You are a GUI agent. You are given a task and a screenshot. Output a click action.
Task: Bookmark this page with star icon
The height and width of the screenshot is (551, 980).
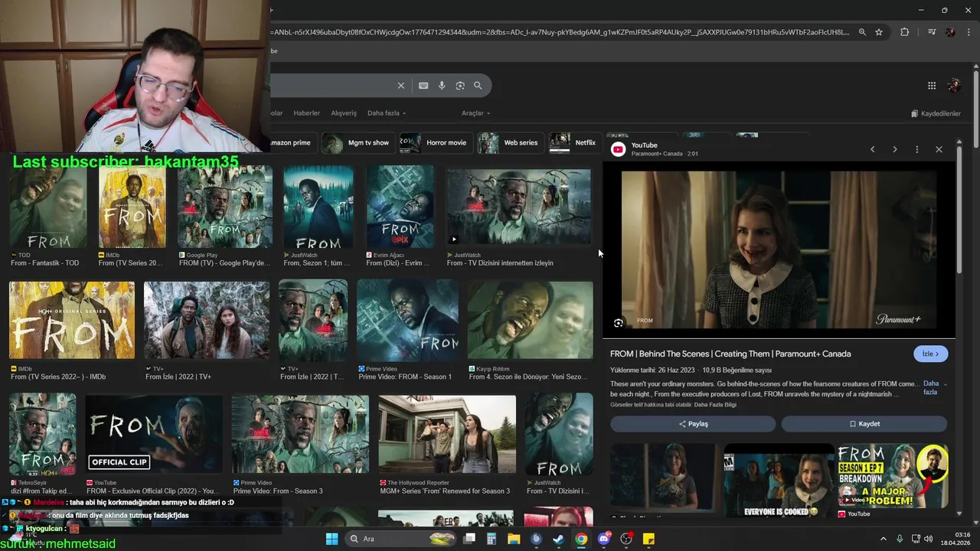tap(879, 32)
